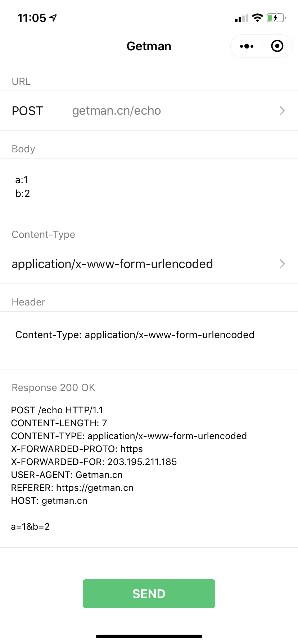Image resolution: width=298 pixels, height=644 pixels.
Task: Change the POST request method
Action: [x=27, y=111]
